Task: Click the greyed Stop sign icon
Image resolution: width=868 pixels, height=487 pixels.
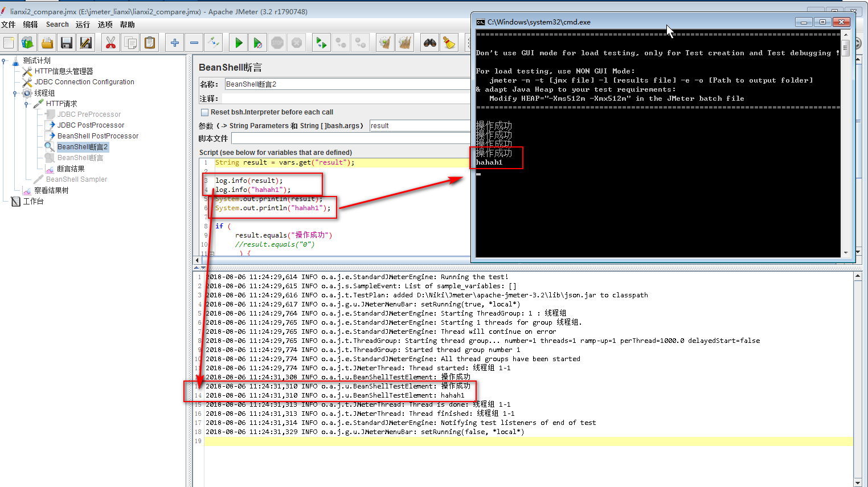Action: (x=277, y=43)
